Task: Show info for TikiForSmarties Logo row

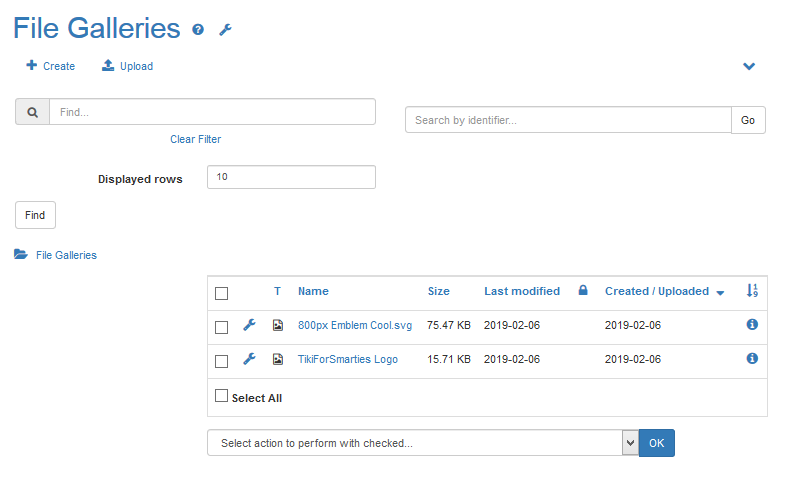Action: pyautogui.click(x=752, y=358)
